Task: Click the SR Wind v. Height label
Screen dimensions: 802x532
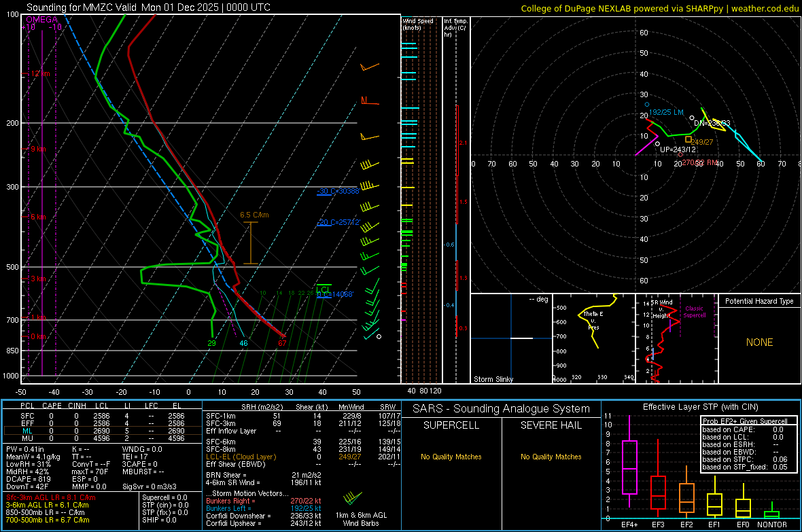Action: (661, 309)
